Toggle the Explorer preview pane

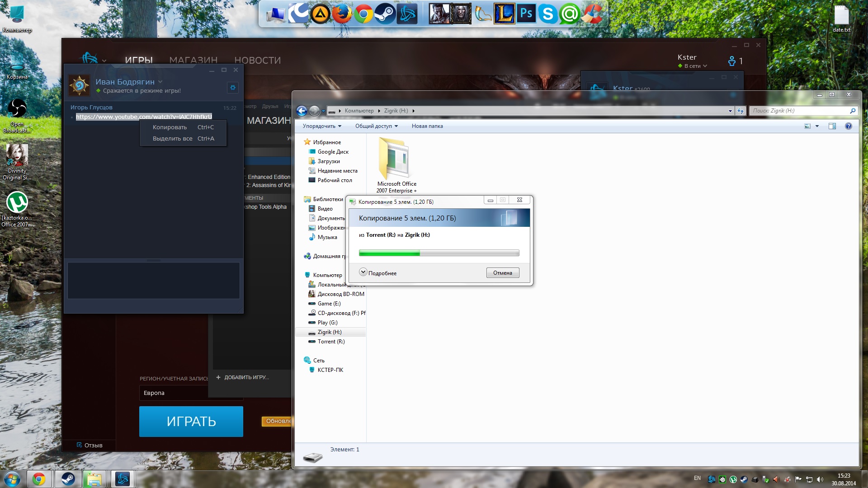coord(832,126)
